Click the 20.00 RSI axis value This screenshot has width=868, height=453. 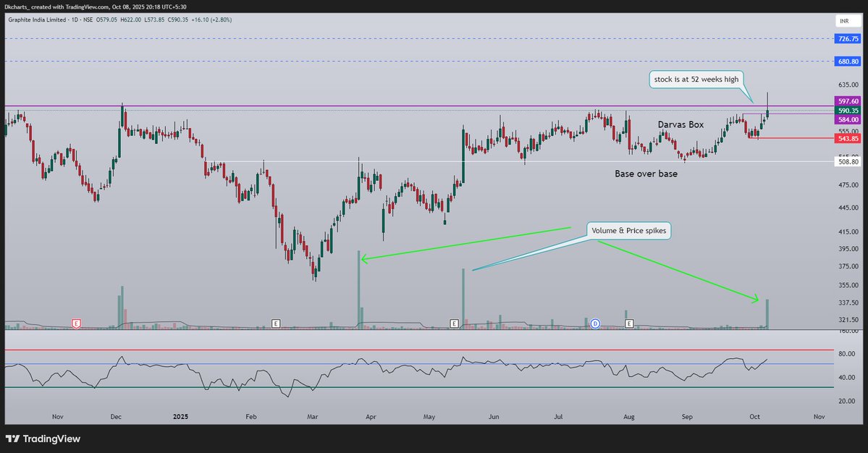pyautogui.click(x=847, y=401)
